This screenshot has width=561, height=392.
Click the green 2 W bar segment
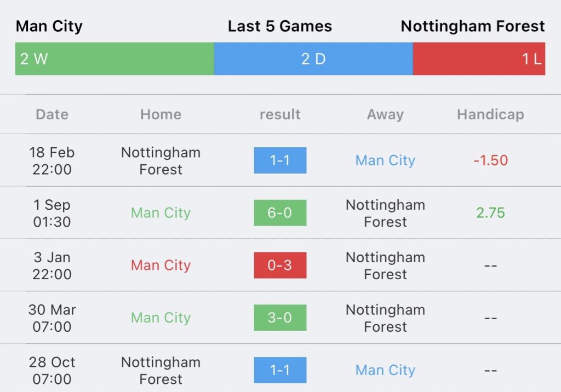click(114, 59)
